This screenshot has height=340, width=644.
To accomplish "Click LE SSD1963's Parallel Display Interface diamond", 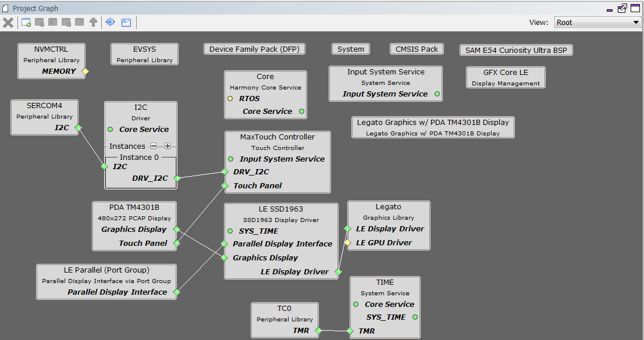I will click(224, 244).
